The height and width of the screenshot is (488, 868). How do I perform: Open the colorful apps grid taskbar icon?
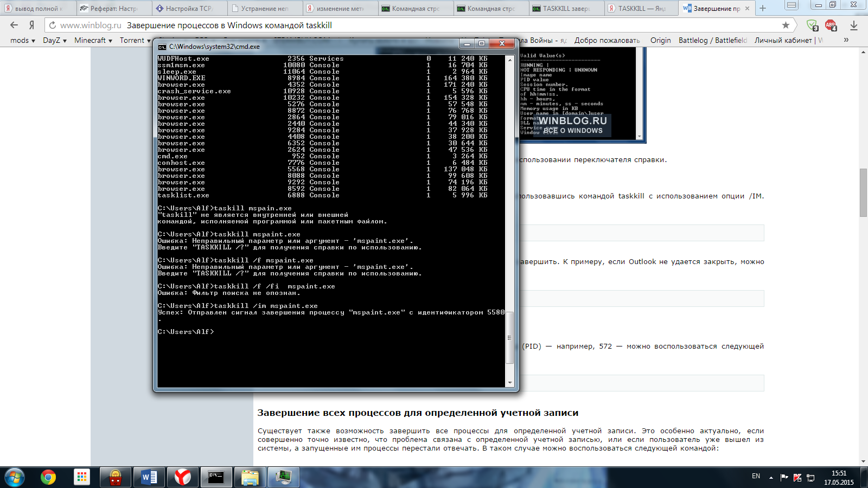[82, 477]
